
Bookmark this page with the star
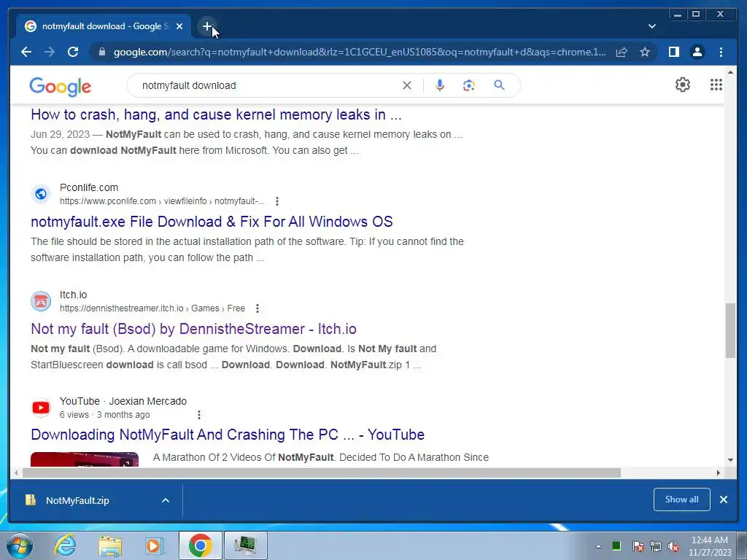point(645,52)
